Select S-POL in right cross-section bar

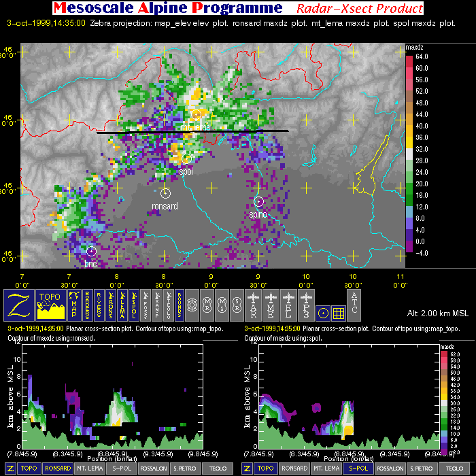(x=358, y=469)
